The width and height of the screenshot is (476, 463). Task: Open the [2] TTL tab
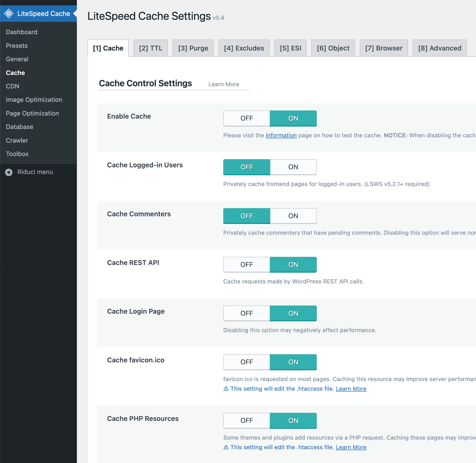(x=151, y=48)
